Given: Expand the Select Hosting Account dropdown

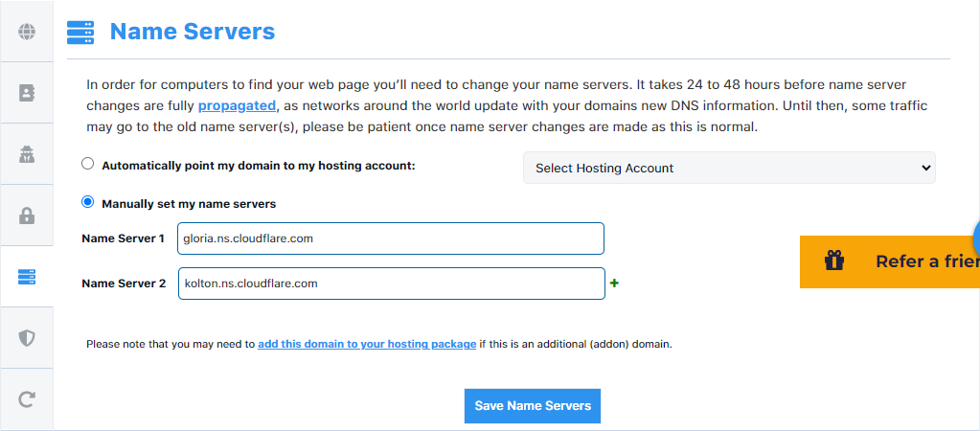Looking at the screenshot, I should [729, 168].
